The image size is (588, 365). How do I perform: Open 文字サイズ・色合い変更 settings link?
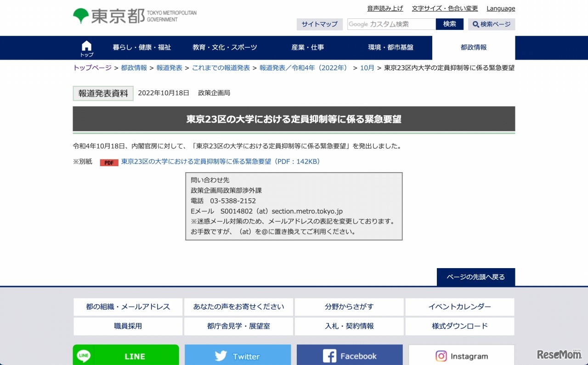(445, 9)
